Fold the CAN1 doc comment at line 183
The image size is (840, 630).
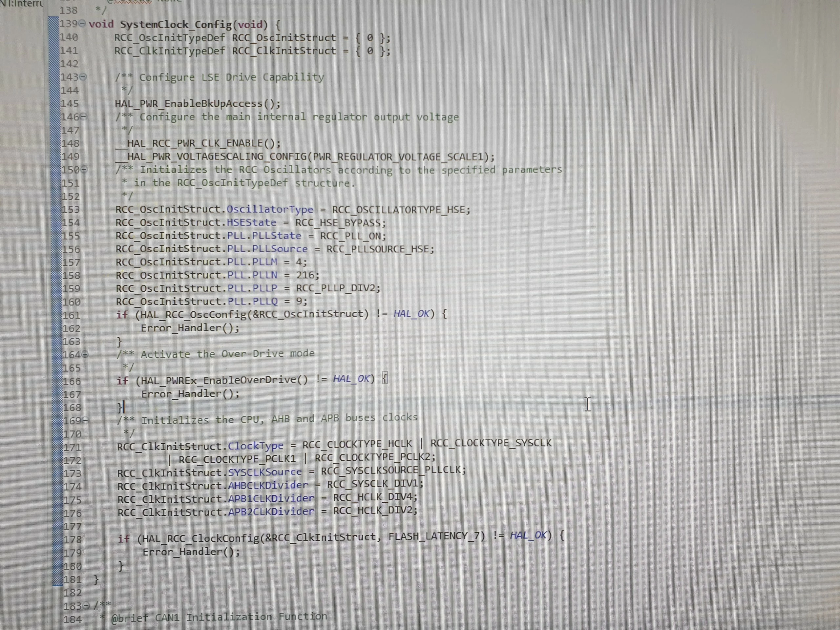[x=87, y=606]
